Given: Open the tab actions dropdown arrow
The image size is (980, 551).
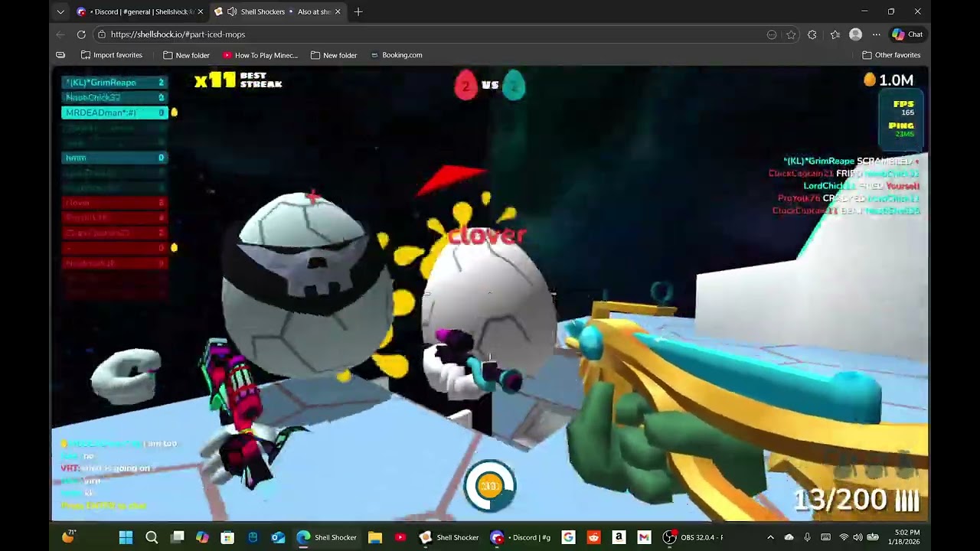Looking at the screenshot, I should [x=60, y=11].
